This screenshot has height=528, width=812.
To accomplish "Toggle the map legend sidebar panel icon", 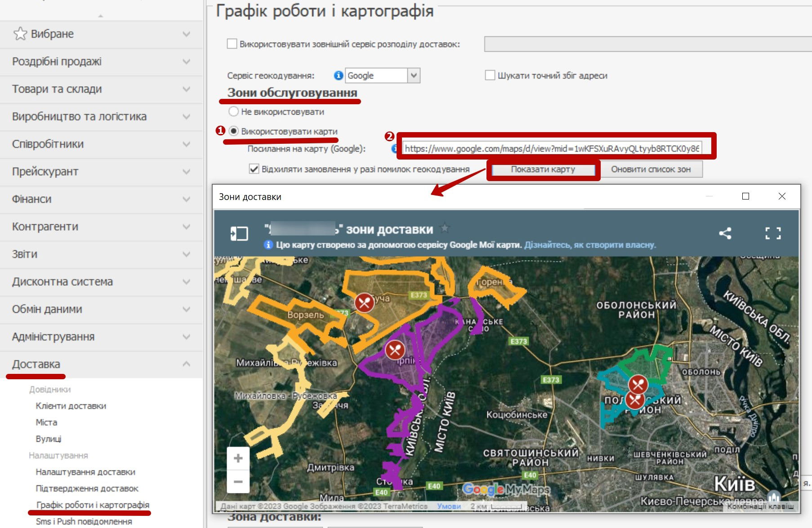I will coord(239,234).
